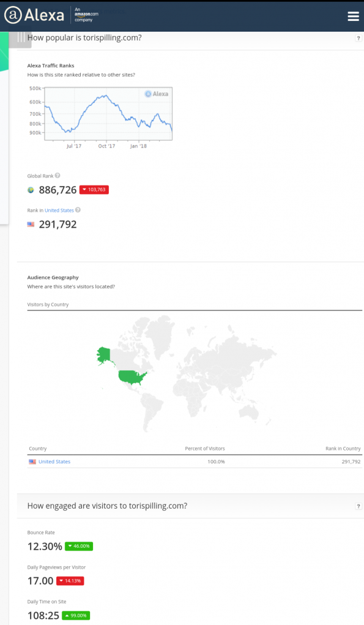Viewport: 364px width, 625px height.
Task: Open United States link in country table
Action: [x=54, y=462]
